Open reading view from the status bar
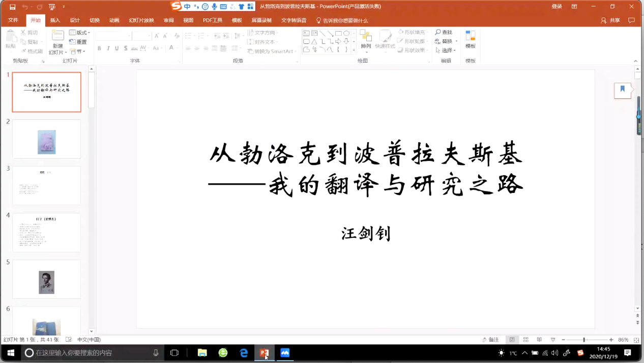The height and width of the screenshot is (363, 644). point(539,340)
